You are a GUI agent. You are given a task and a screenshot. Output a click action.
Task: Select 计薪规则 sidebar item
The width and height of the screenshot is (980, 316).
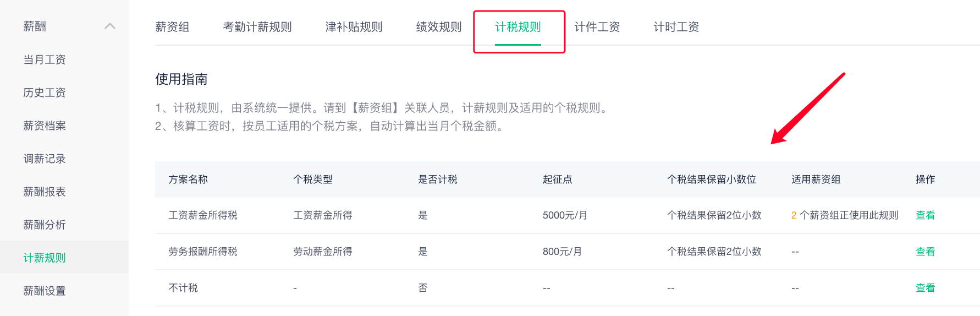[x=45, y=258]
